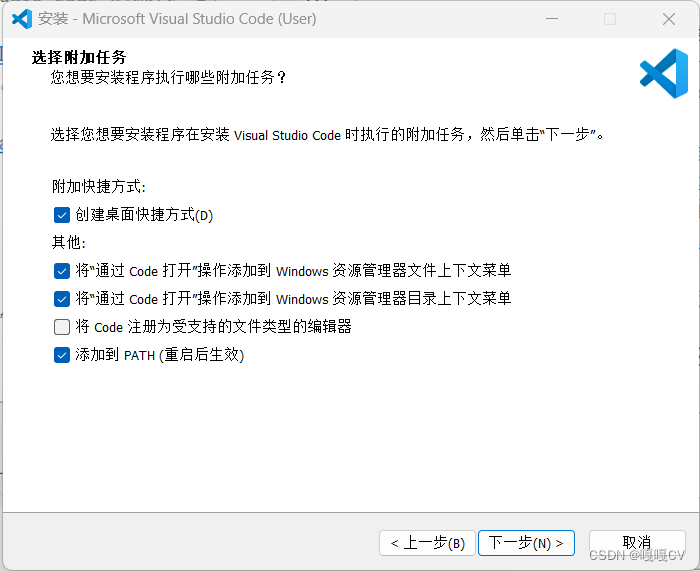Click the large VS Code logo in header
Image resolution: width=700 pixels, height=571 pixels.
point(664,74)
